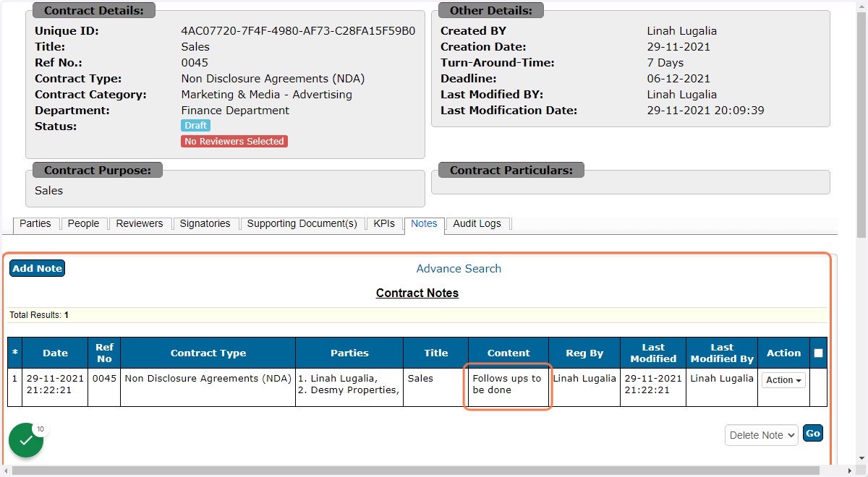Click the No Reviewers Selected badge
Screen dimensions: 868x477
234,142
